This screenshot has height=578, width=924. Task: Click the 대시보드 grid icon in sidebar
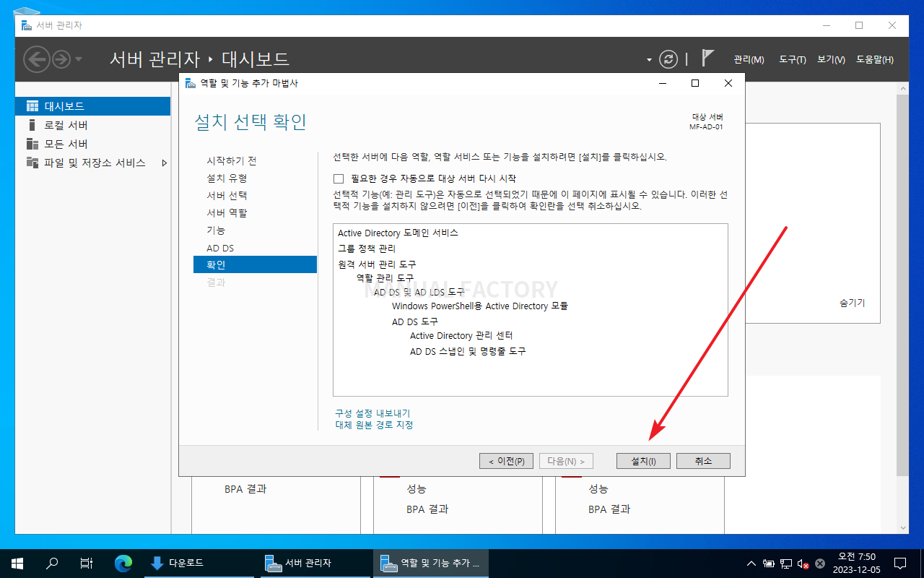pos(32,106)
